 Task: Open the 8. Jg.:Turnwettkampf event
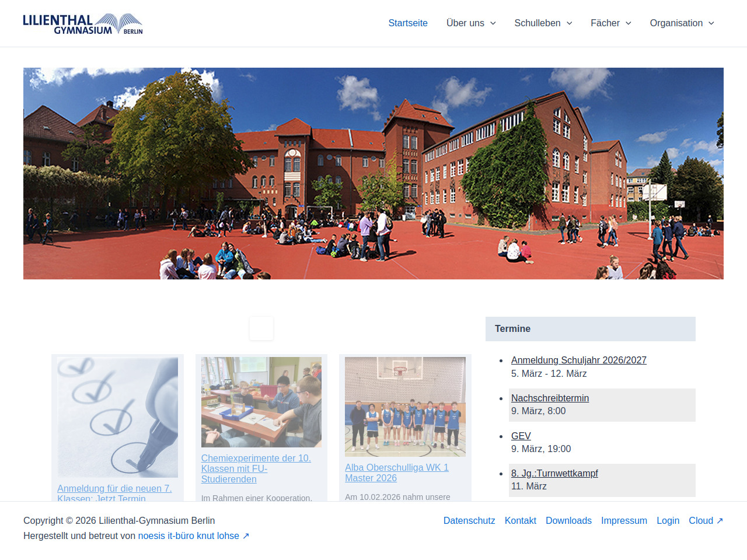(x=554, y=473)
